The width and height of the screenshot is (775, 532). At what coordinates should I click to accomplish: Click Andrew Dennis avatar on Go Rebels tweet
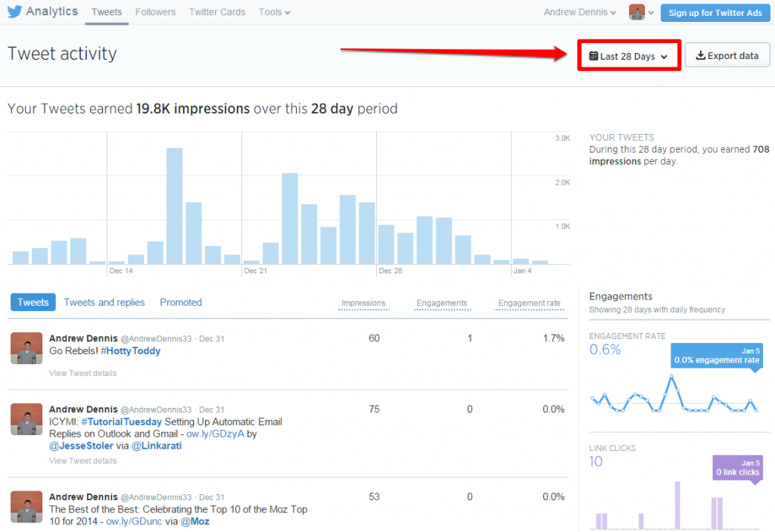tap(26, 348)
